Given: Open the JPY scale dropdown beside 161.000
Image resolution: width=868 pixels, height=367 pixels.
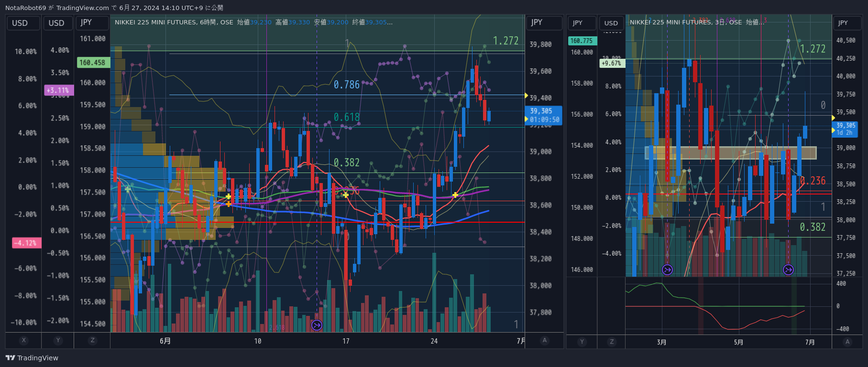Looking at the screenshot, I should pyautogui.click(x=92, y=22).
